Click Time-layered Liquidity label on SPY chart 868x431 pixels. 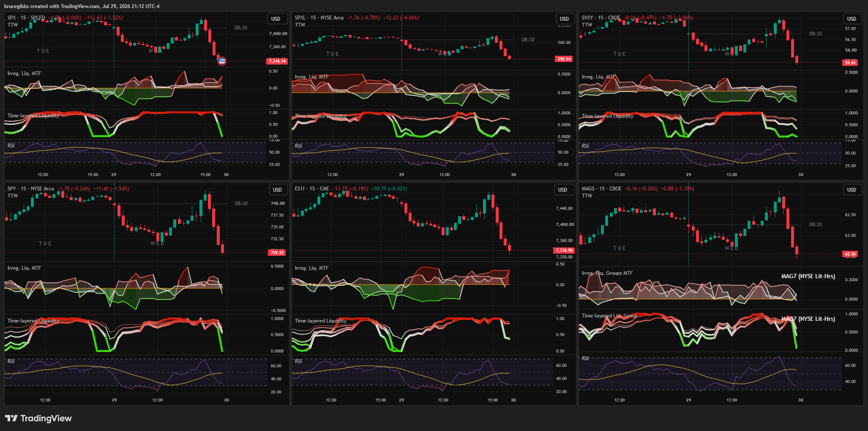(33, 321)
